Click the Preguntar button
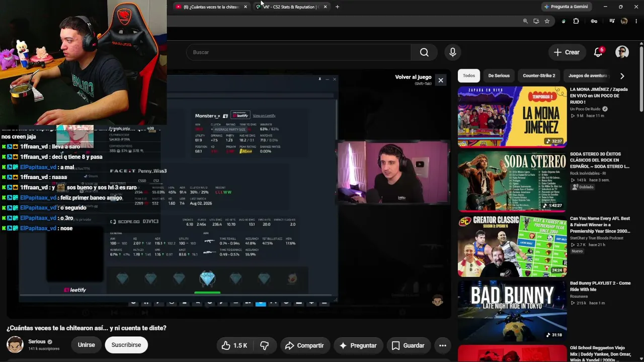The image size is (644, 362). click(358, 345)
